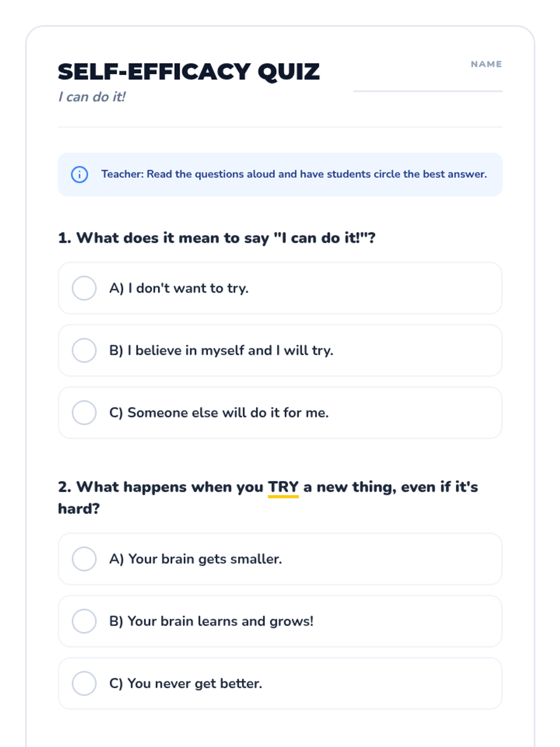Click answer text A) Your brain gets smaller.
The height and width of the screenshot is (747, 560).
point(196,559)
